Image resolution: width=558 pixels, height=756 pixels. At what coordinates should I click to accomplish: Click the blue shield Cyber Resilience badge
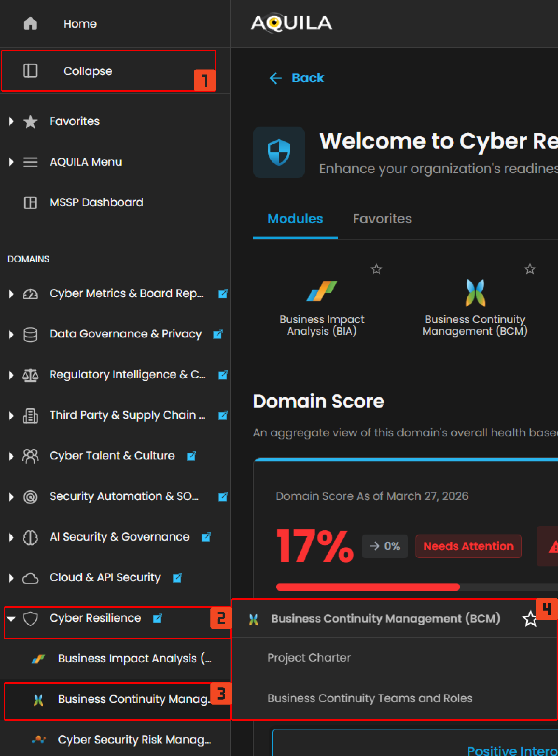point(279,152)
